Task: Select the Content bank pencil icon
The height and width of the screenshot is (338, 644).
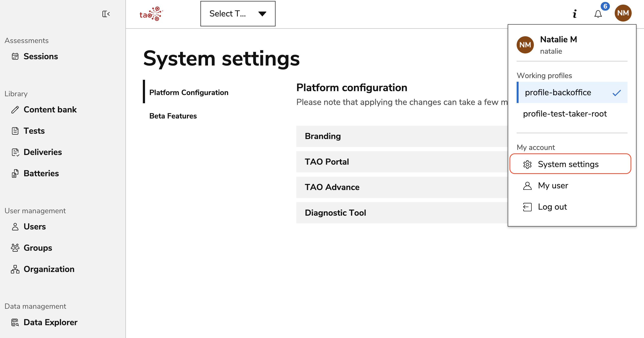Action: (15, 110)
